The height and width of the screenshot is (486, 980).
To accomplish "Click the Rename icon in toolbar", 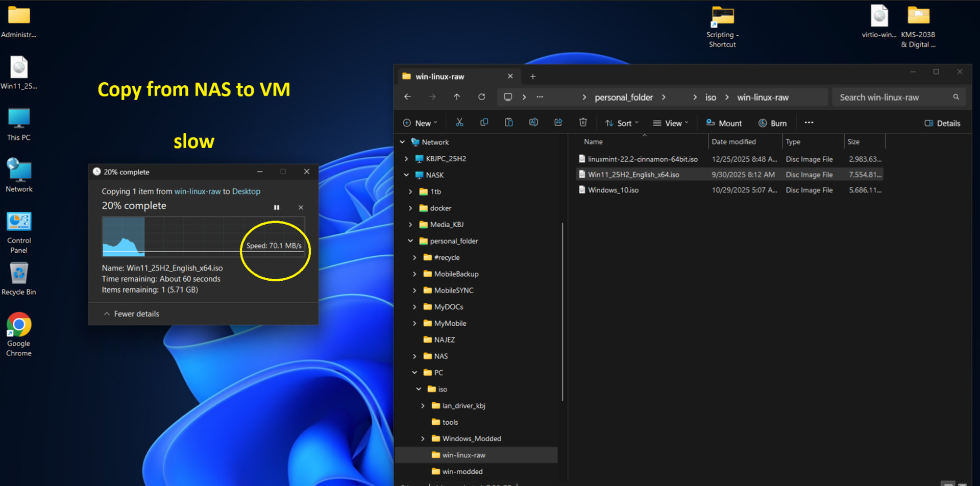I will [533, 123].
